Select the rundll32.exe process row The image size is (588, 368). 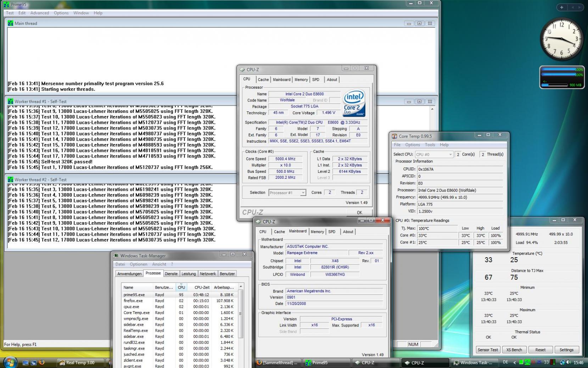(x=180, y=342)
